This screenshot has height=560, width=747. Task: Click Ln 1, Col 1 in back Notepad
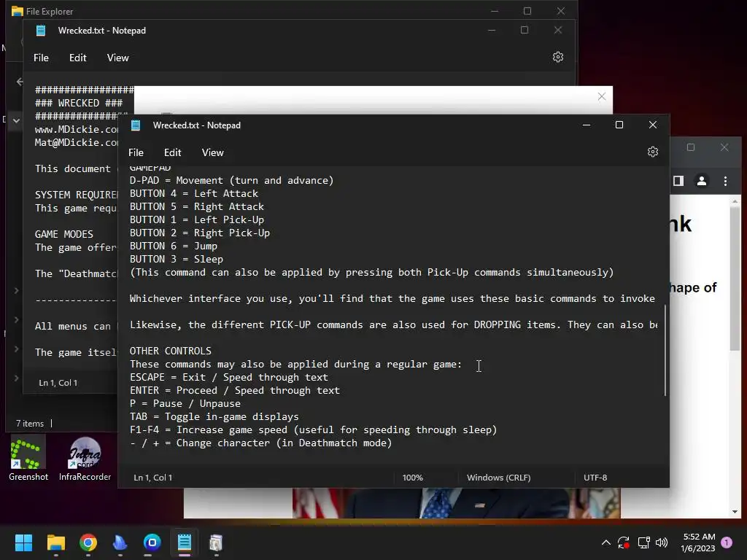[58, 383]
